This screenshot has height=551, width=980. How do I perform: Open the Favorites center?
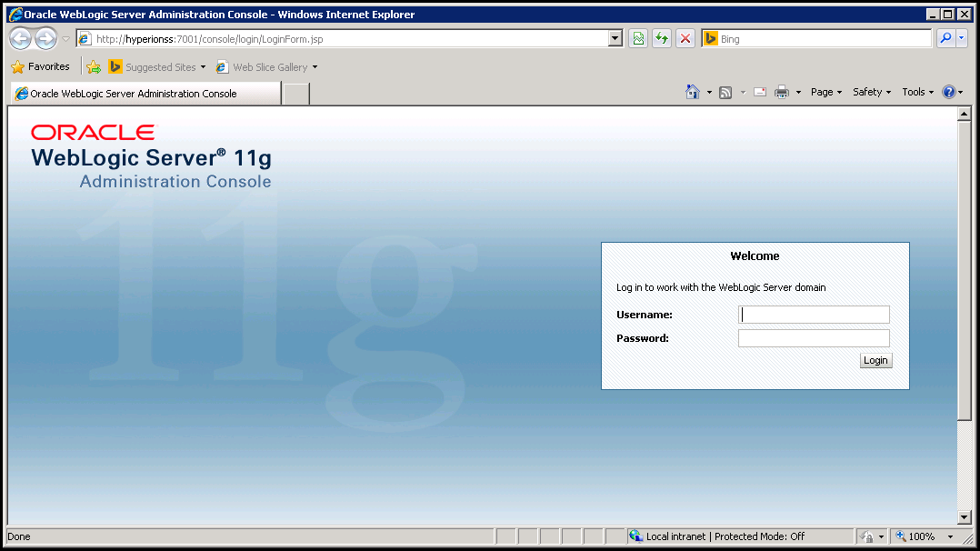[x=41, y=66]
